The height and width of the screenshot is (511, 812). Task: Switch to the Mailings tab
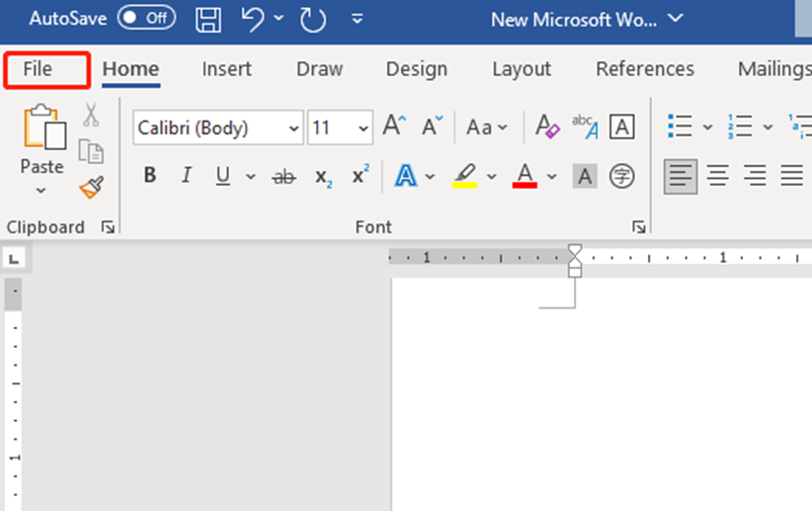click(x=774, y=69)
